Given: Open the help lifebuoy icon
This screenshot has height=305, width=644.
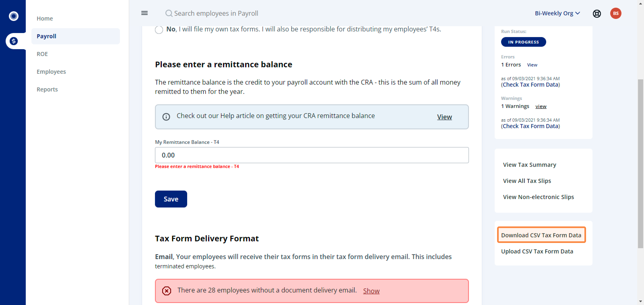Looking at the screenshot, I should tap(597, 13).
